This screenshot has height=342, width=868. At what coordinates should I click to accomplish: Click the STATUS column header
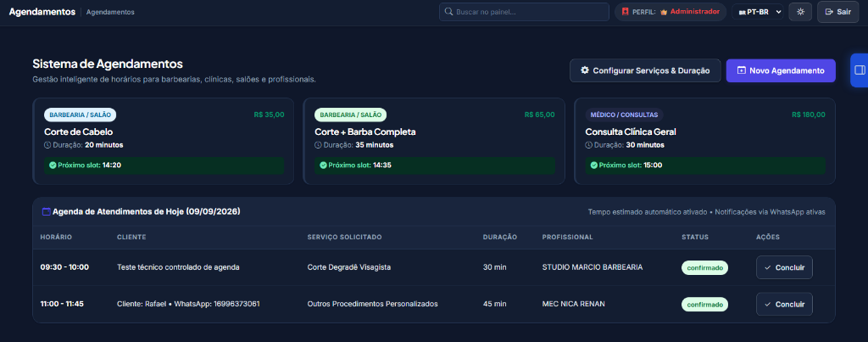point(695,238)
